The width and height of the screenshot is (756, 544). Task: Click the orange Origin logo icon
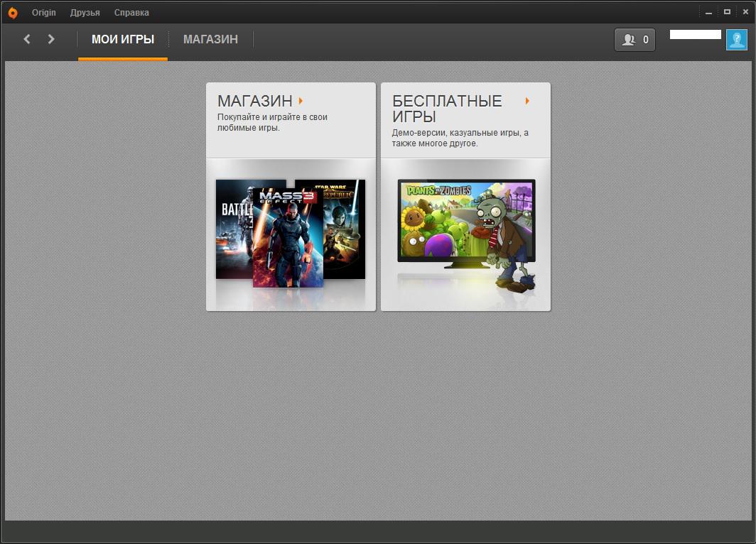(13, 13)
